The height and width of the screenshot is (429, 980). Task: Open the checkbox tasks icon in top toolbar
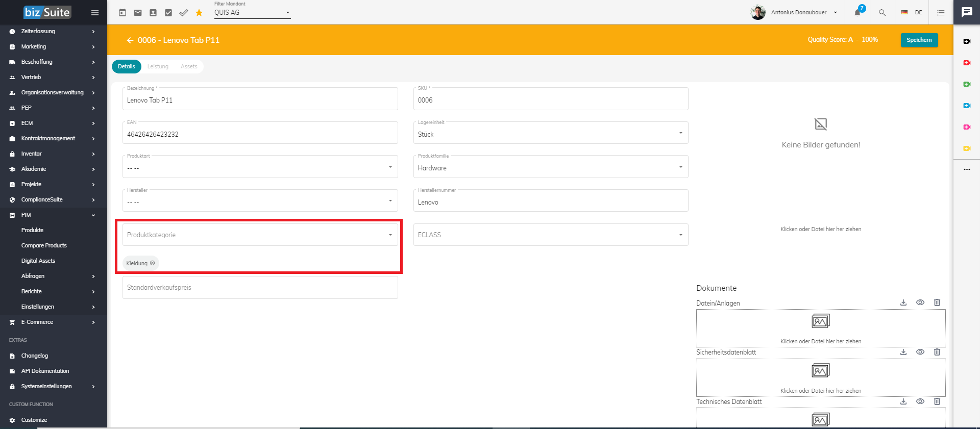(x=168, y=13)
